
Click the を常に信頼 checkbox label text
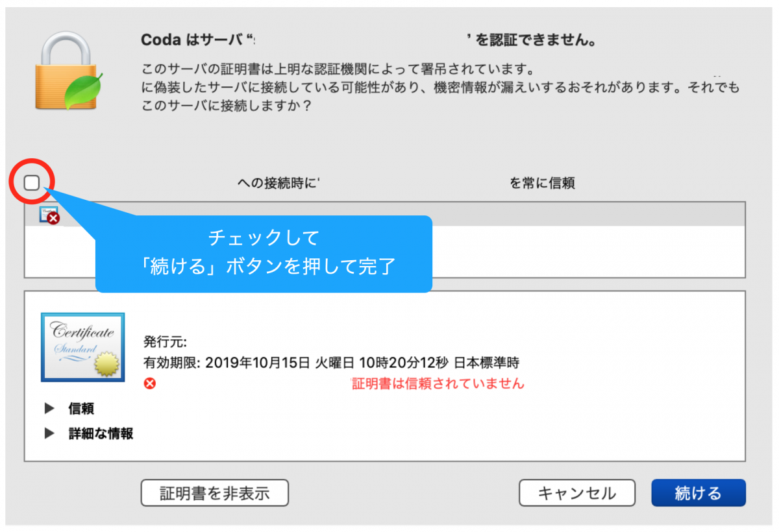pyautogui.click(x=542, y=184)
